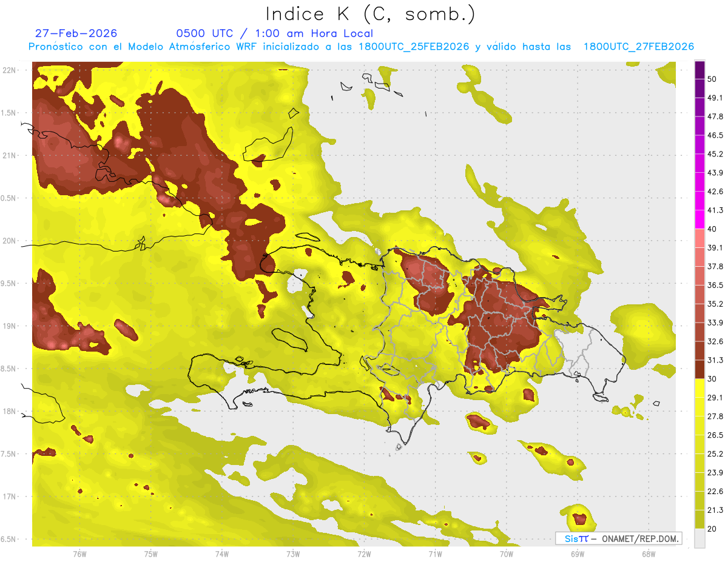Screen dimensions: 728x562
Task: Click the '45.2' color scale label
Action: (x=715, y=154)
